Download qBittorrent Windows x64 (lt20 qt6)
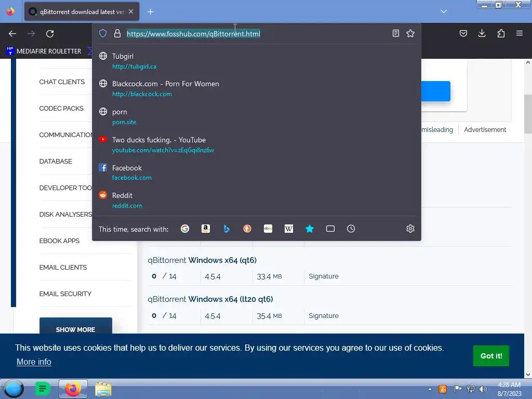Screen dimensions: 532x399 210,299
